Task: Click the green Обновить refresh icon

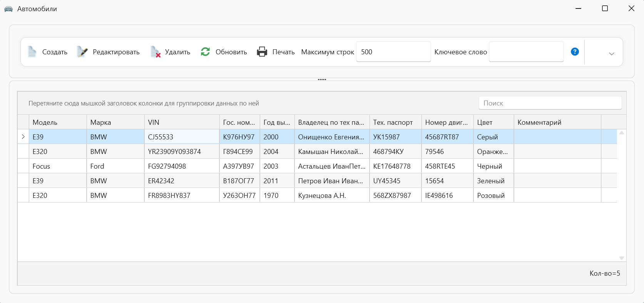Action: click(x=206, y=52)
